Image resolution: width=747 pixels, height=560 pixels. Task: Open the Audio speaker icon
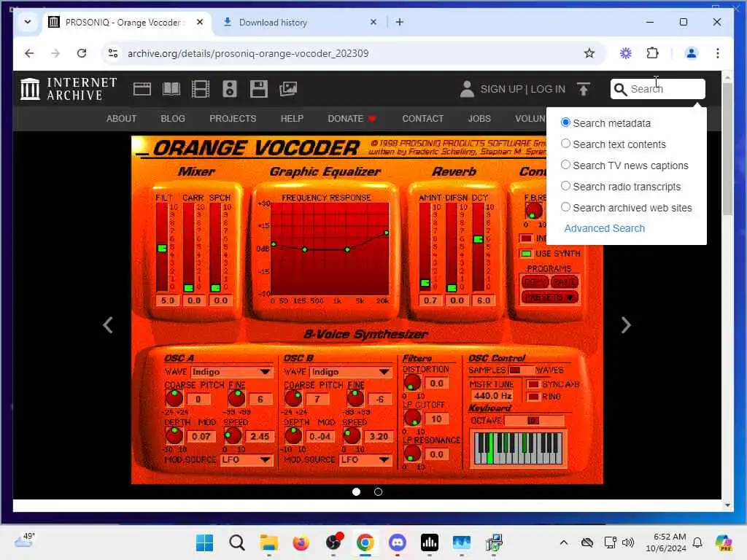[230, 89]
